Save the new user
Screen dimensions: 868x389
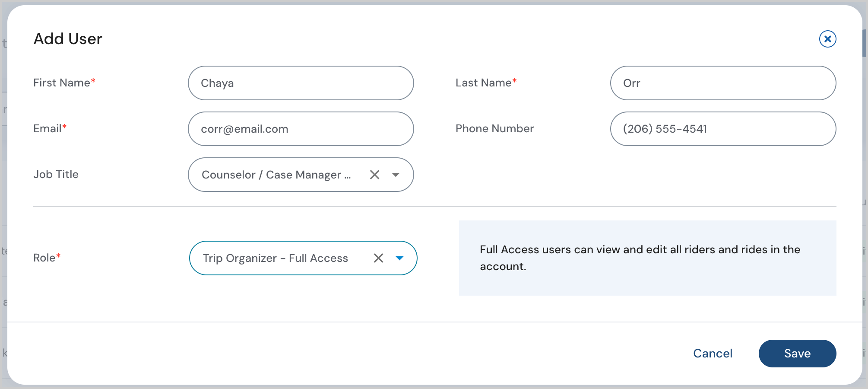[797, 354]
